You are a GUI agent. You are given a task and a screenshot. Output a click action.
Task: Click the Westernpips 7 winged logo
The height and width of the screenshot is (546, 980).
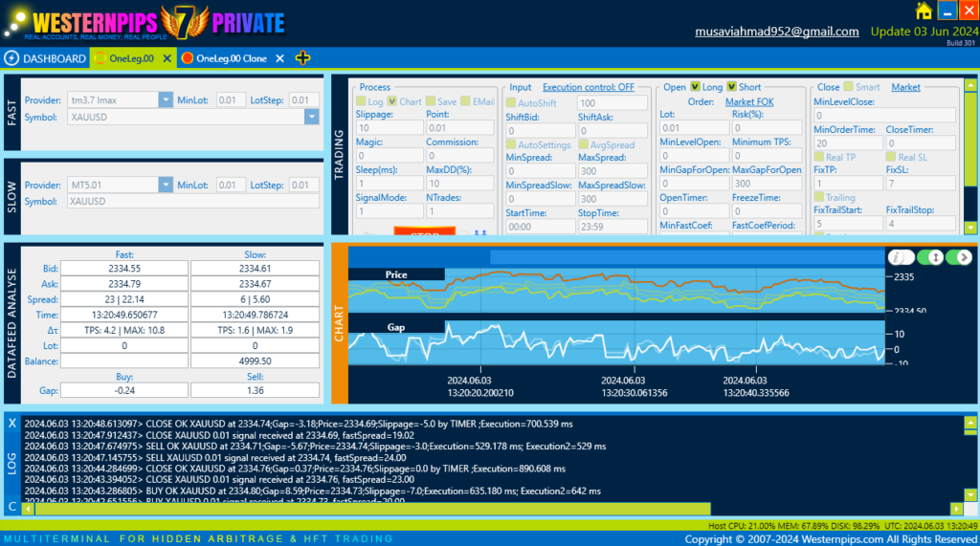coord(184,22)
